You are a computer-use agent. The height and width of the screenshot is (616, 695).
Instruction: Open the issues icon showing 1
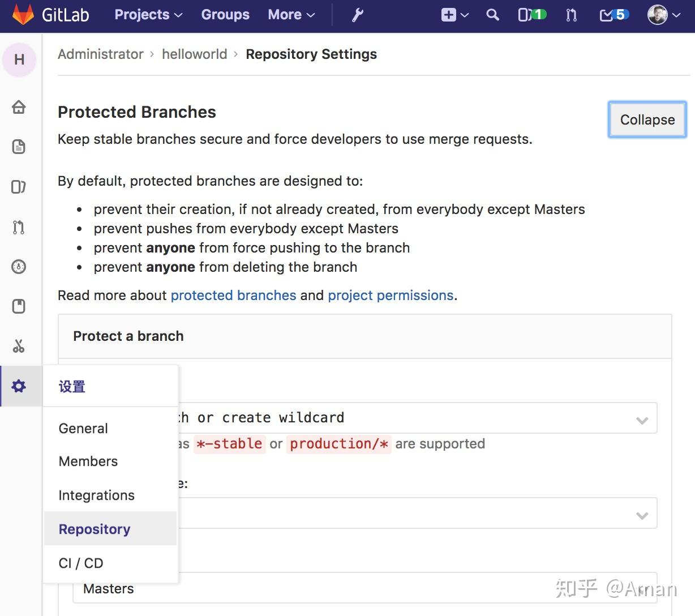[x=531, y=15]
